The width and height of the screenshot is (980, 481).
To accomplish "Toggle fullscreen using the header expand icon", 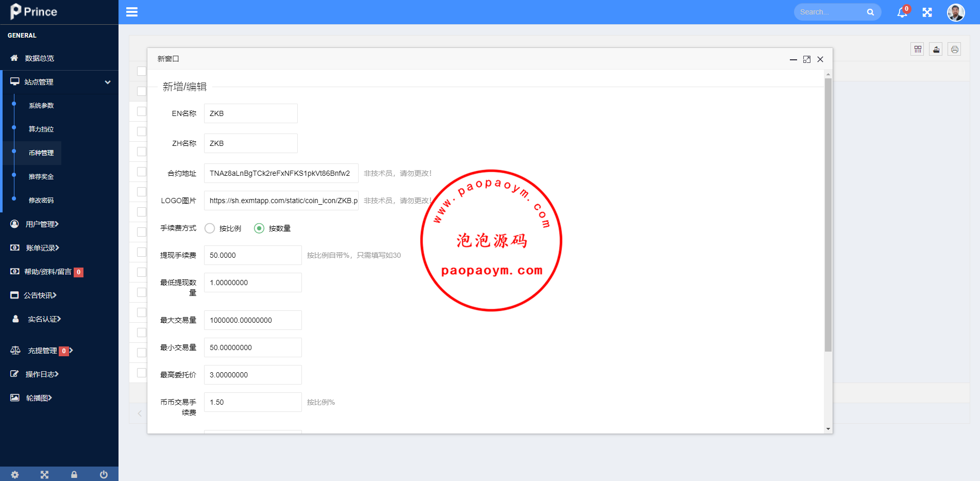I will pyautogui.click(x=927, y=12).
